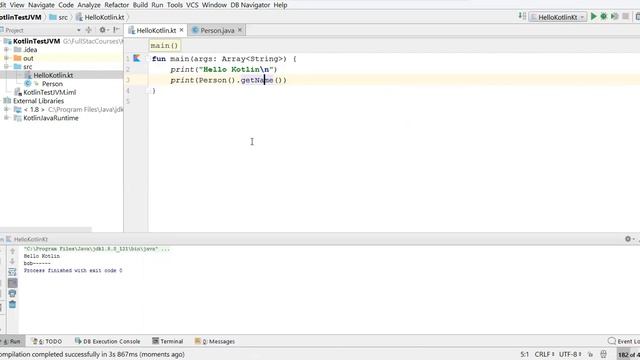The width and height of the screenshot is (640, 360).
Task: Open the Terminal tool window tab
Action: pyautogui.click(x=168, y=341)
